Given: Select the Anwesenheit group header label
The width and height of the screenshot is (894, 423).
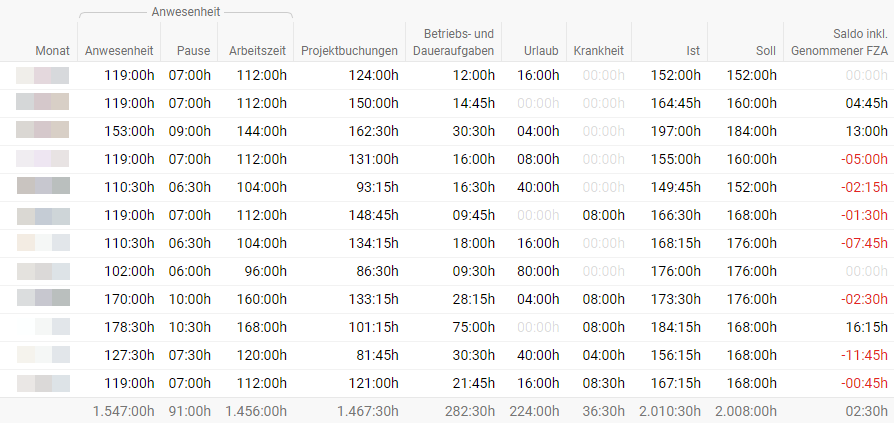Looking at the screenshot, I should pyautogui.click(x=185, y=12).
